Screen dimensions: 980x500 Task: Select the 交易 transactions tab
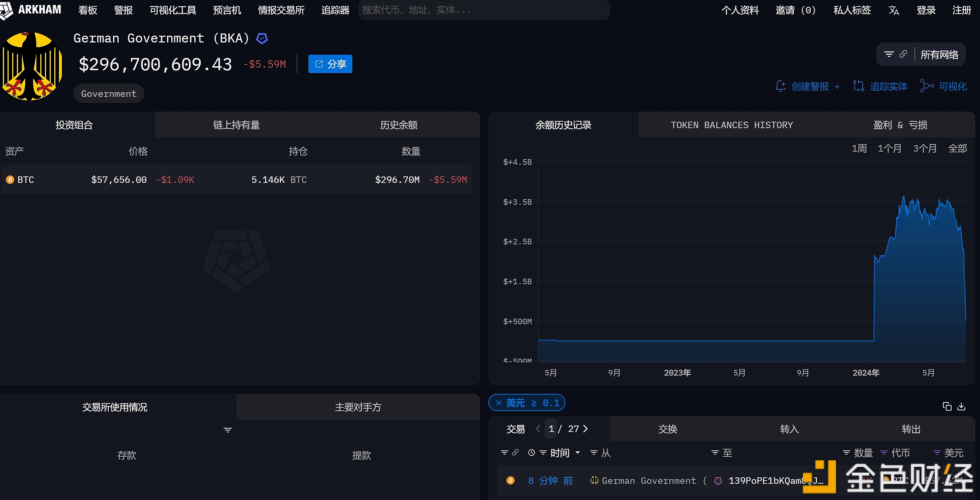(515, 429)
